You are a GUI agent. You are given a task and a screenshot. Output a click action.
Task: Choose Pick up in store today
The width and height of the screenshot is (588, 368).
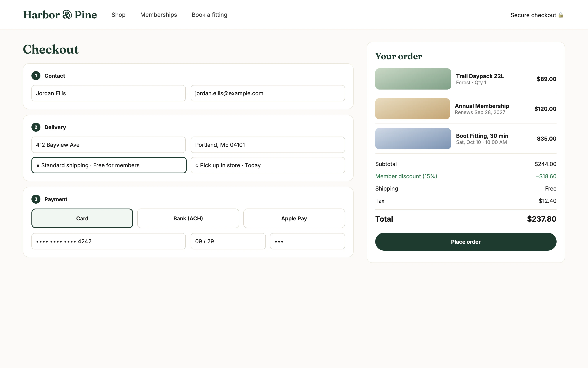268,165
